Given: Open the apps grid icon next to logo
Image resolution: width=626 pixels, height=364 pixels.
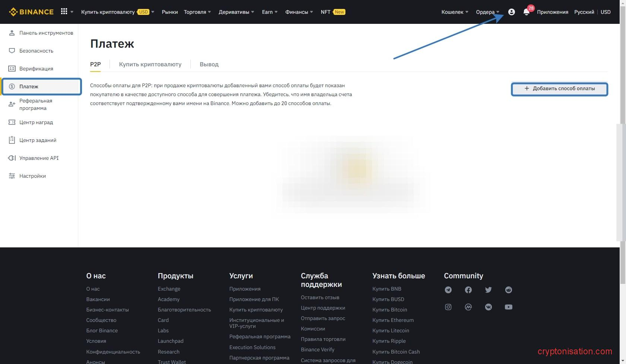Looking at the screenshot, I should pos(64,12).
